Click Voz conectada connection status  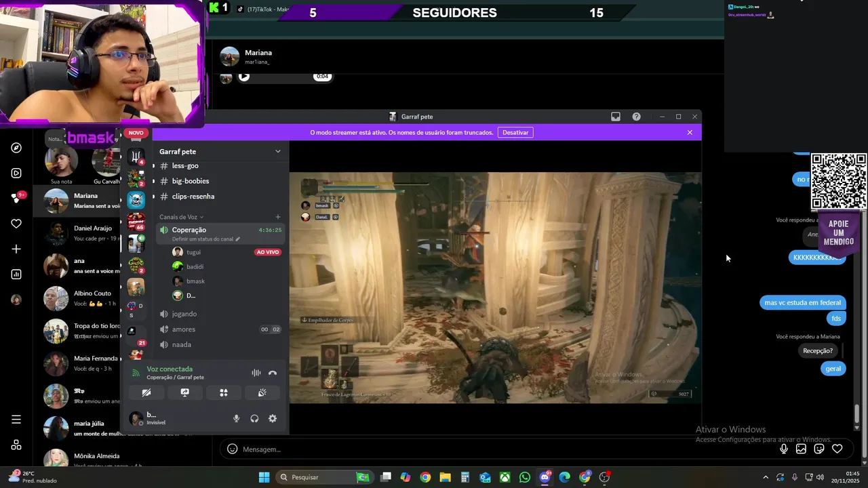click(170, 369)
